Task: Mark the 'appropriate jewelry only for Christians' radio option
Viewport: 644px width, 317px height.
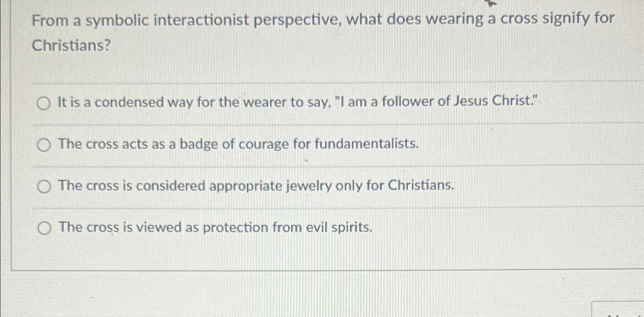Action: click(44, 187)
